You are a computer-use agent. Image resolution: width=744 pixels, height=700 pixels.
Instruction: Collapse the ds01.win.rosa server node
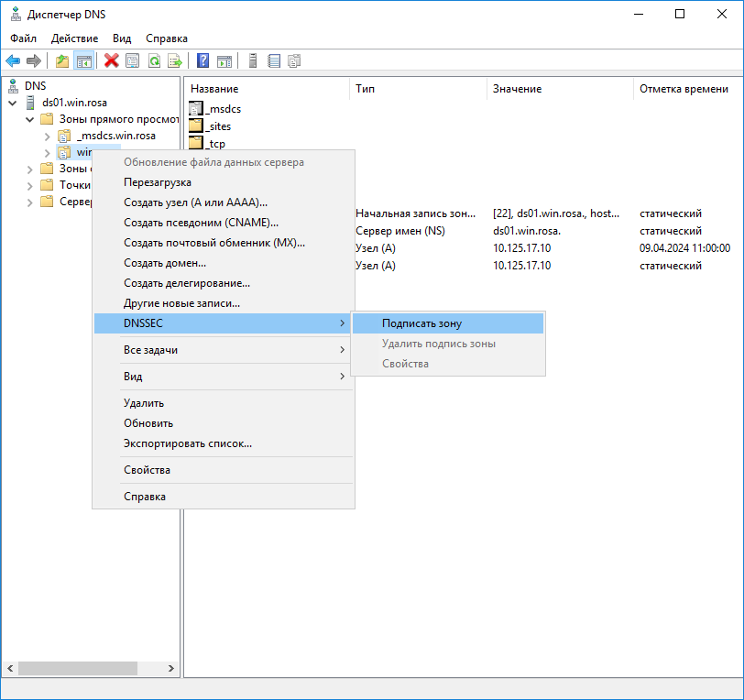[x=12, y=103]
